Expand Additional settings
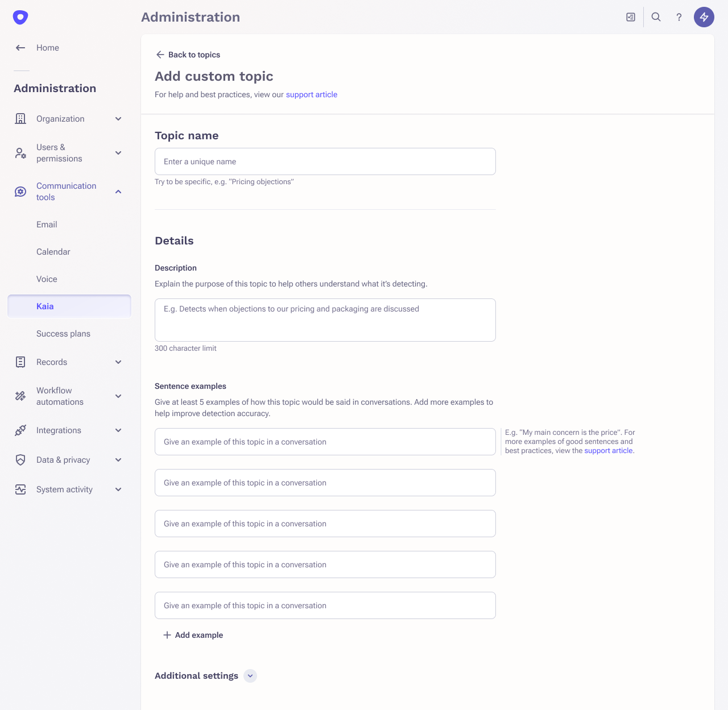Screen dimensions: 728x710 point(250,676)
